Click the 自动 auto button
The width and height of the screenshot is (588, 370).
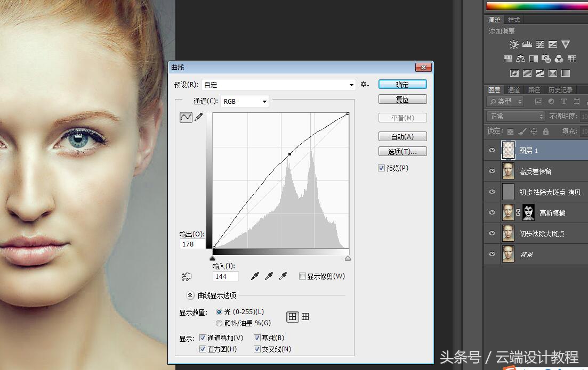402,137
